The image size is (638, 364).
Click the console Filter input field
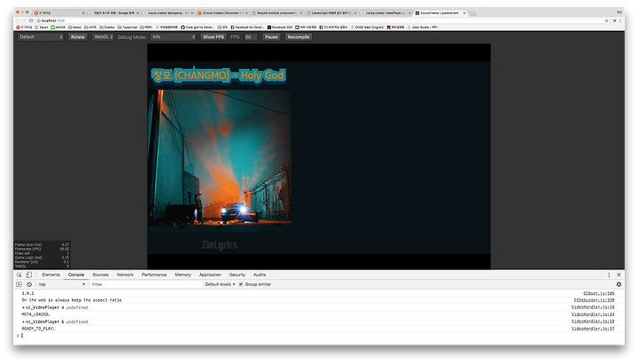tap(145, 284)
